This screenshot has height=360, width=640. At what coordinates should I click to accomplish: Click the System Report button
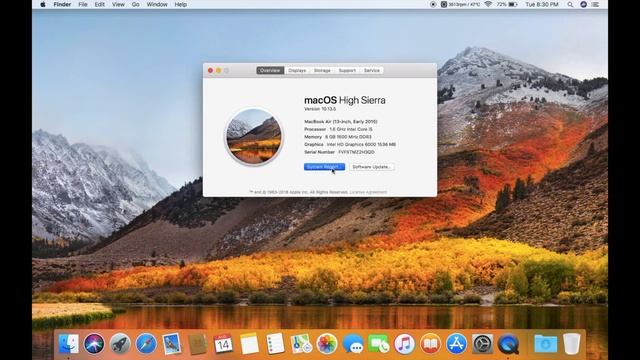point(324,167)
